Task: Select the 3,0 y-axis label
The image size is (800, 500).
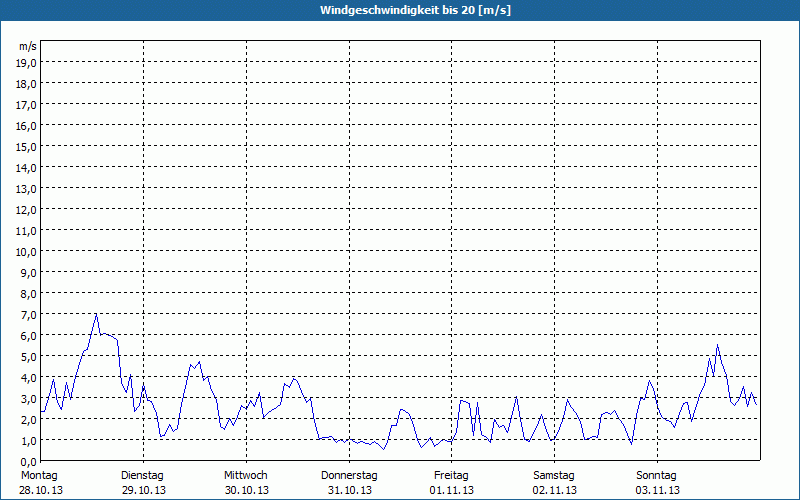Action: pyautogui.click(x=29, y=398)
